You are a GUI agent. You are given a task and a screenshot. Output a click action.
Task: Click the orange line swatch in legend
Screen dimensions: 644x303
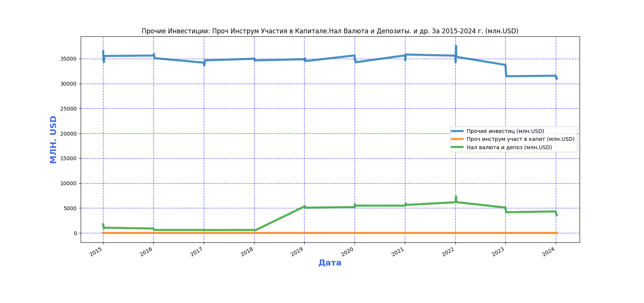(x=457, y=139)
